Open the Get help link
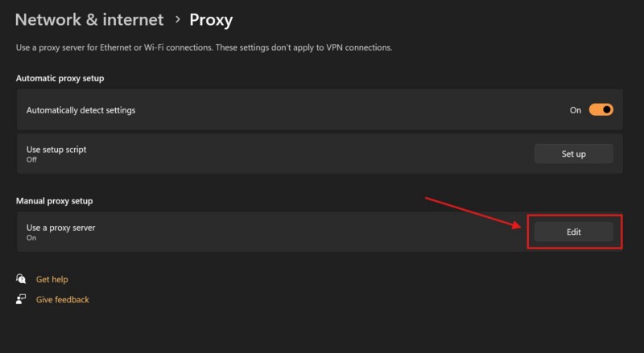The width and height of the screenshot is (644, 353). pos(52,279)
